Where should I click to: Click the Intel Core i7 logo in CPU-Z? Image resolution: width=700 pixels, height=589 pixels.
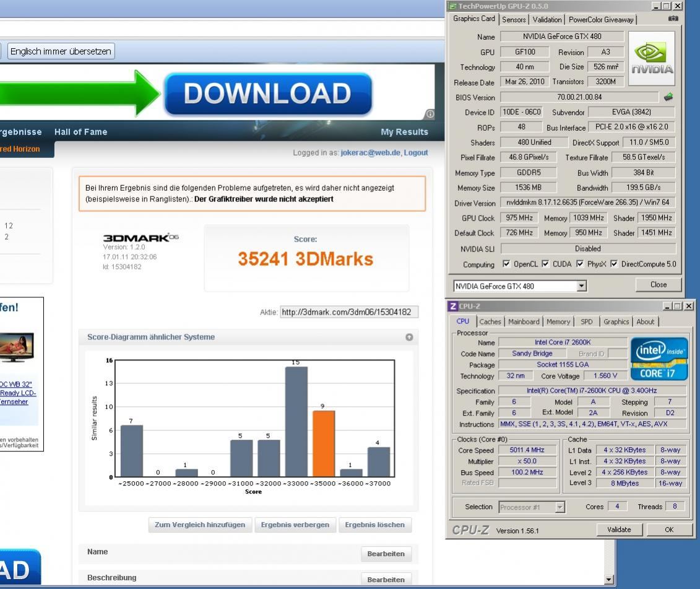[659, 359]
